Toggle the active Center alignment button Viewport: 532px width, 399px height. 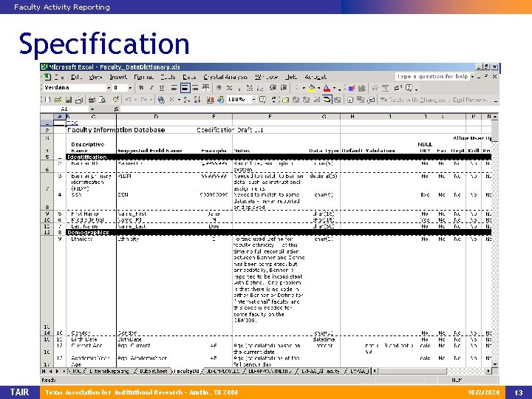(185, 88)
